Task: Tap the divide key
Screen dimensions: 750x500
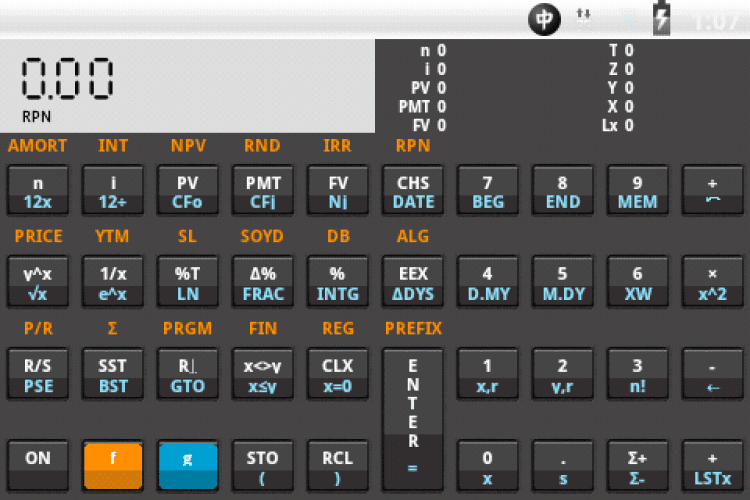Action: pyautogui.click(x=713, y=190)
